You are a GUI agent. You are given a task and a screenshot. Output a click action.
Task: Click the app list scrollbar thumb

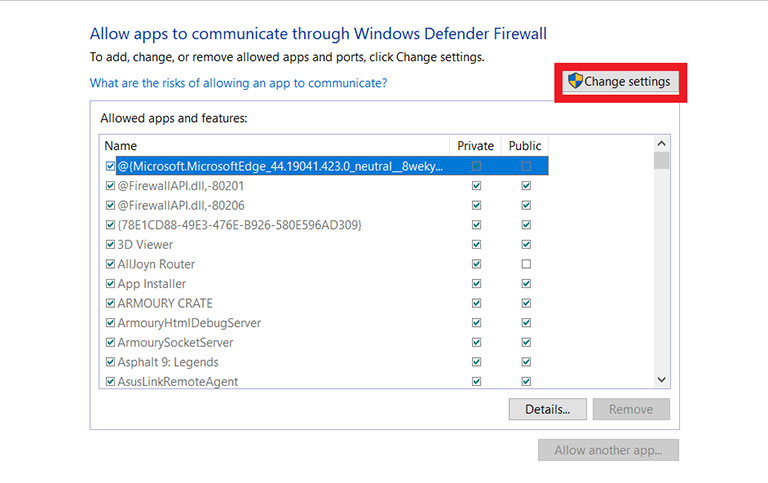(661, 160)
